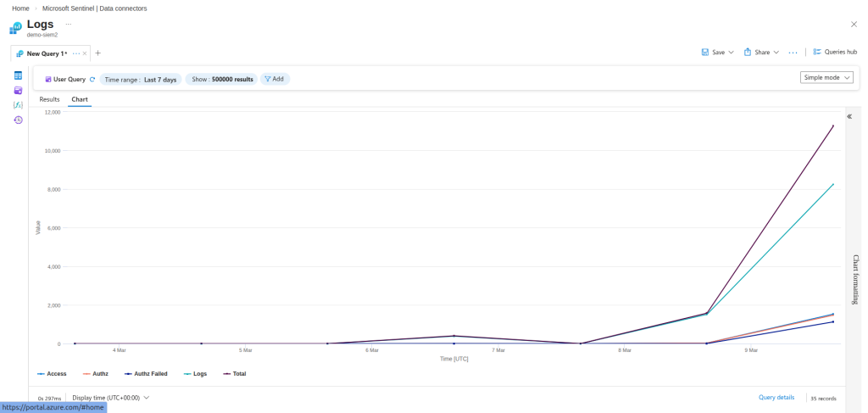This screenshot has width=868, height=413.
Task: Close the New Query 1 tab
Action: (85, 53)
